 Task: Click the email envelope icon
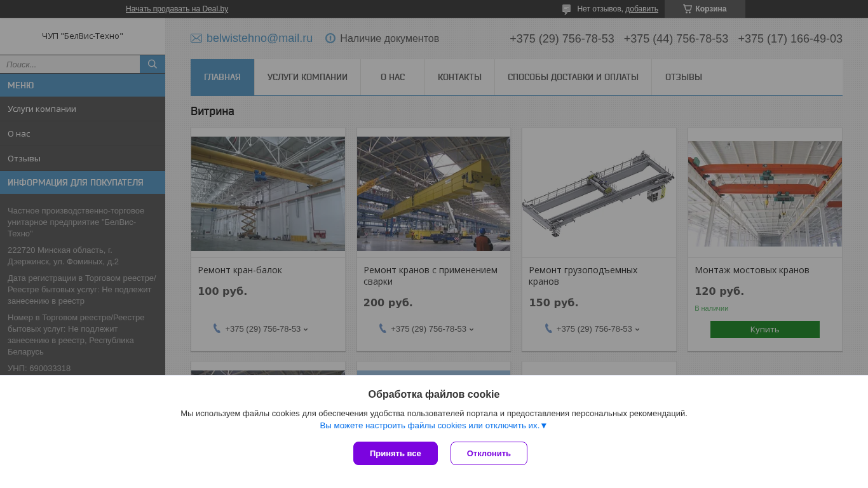(x=196, y=39)
